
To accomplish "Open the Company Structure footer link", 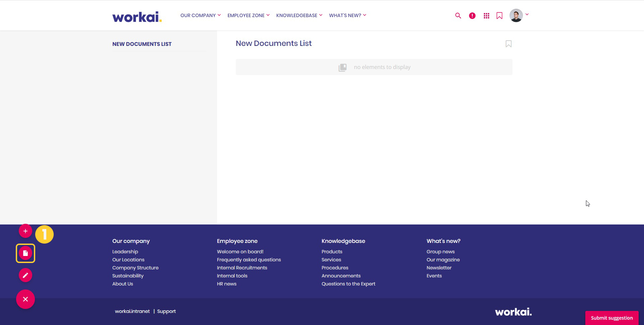I will (136, 268).
